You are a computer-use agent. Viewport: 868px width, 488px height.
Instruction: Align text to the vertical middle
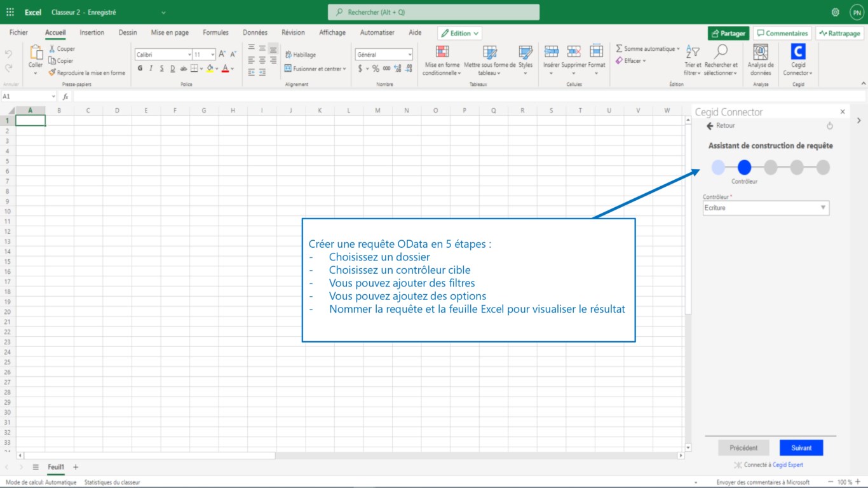pos(262,48)
